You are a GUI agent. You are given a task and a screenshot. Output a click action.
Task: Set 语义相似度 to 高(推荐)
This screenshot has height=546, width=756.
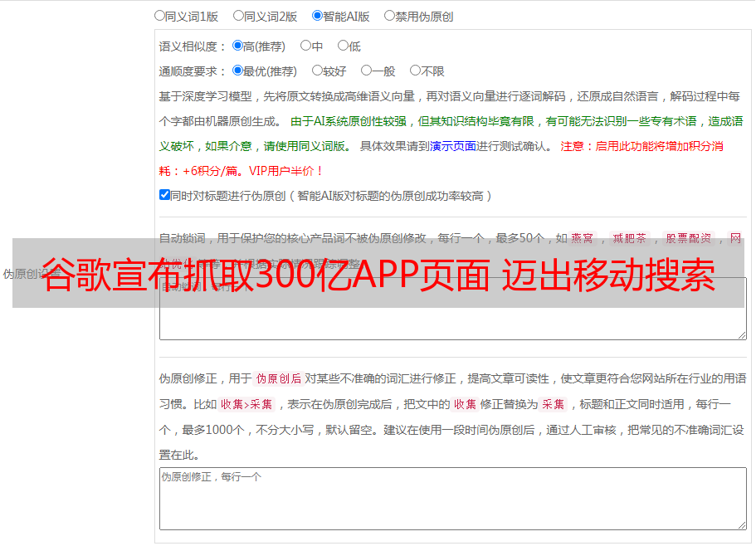[x=237, y=46]
